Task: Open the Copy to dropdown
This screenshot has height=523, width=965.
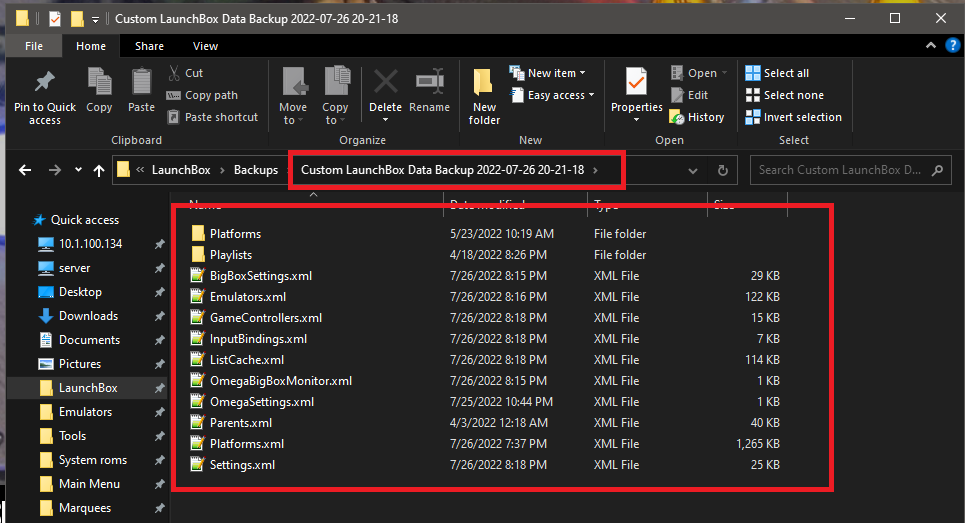Action: [x=335, y=113]
